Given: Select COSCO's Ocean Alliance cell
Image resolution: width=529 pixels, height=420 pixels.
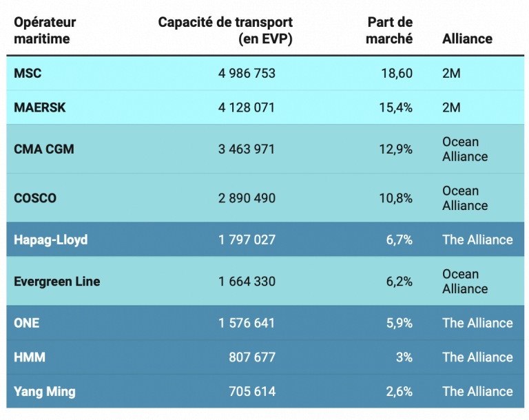Looking at the screenshot, I should point(465,198).
